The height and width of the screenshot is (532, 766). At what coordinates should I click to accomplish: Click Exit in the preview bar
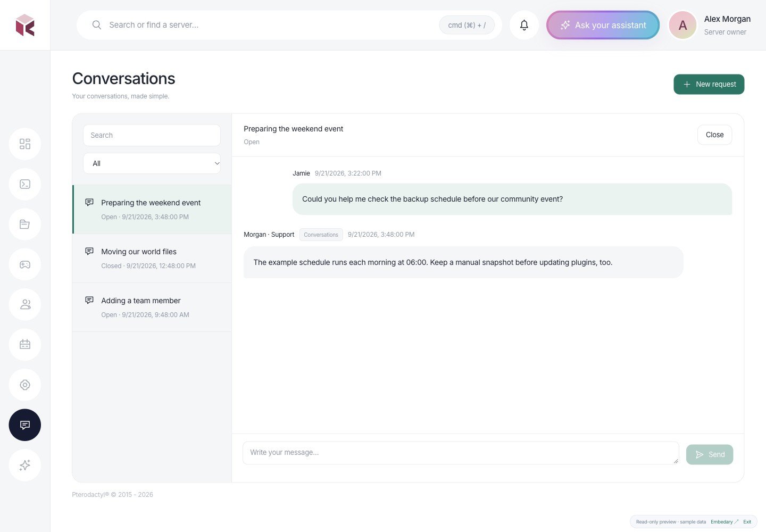[x=747, y=522]
